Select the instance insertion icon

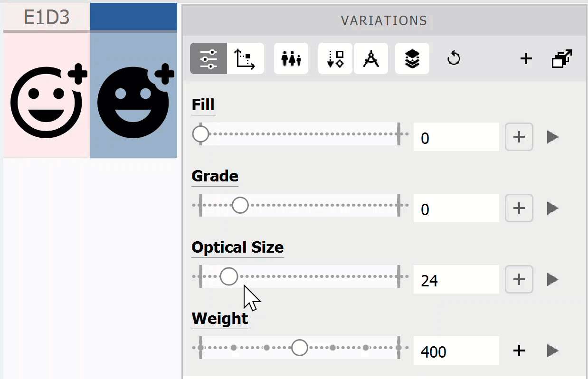(335, 58)
